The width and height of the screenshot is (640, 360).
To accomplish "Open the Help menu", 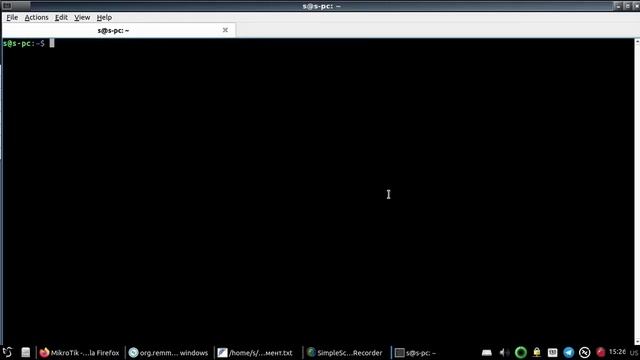I will (104, 18).
